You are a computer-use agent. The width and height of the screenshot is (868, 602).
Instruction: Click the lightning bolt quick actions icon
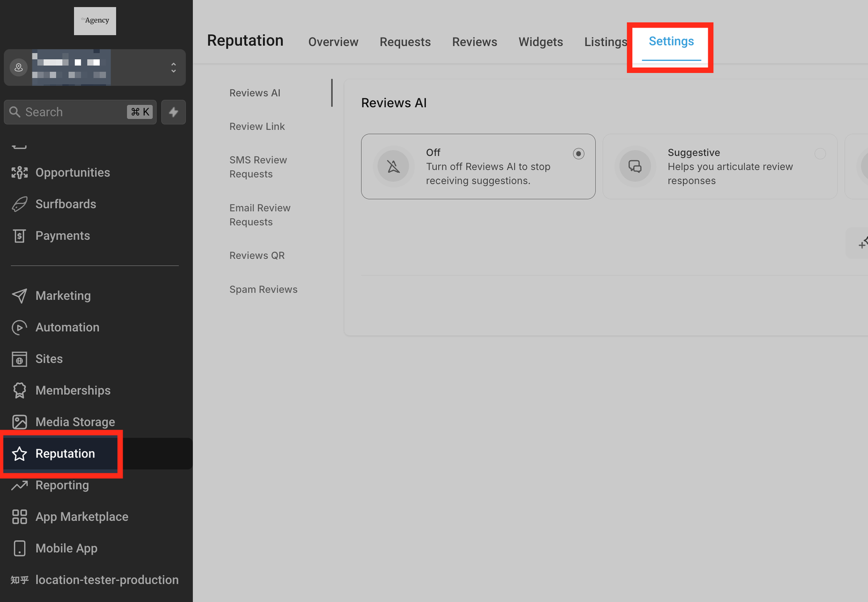tap(174, 112)
